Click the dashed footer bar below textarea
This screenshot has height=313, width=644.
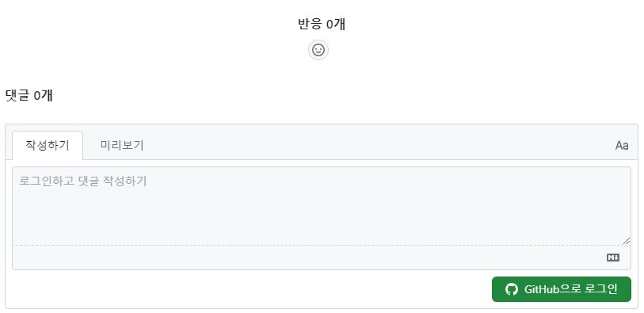tap(308, 258)
